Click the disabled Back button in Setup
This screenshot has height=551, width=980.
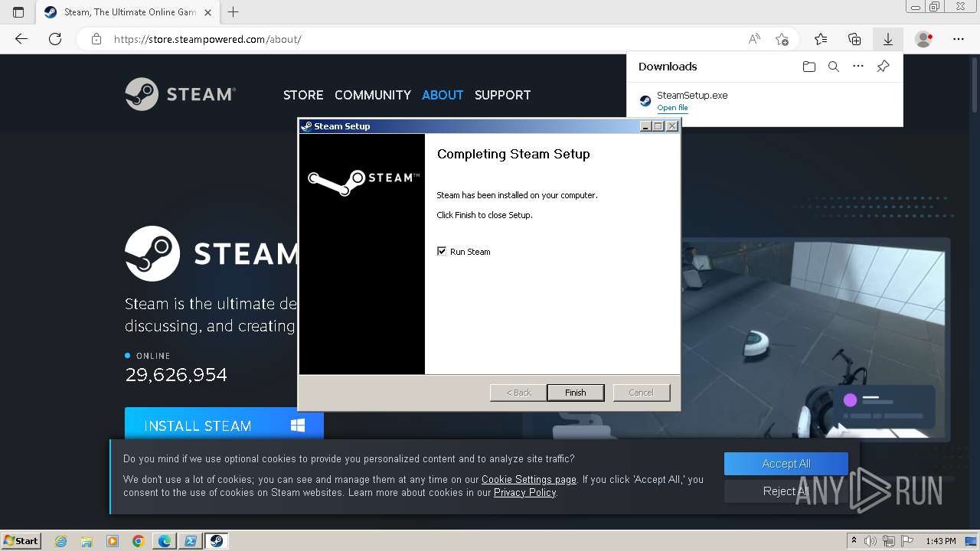[x=518, y=393]
